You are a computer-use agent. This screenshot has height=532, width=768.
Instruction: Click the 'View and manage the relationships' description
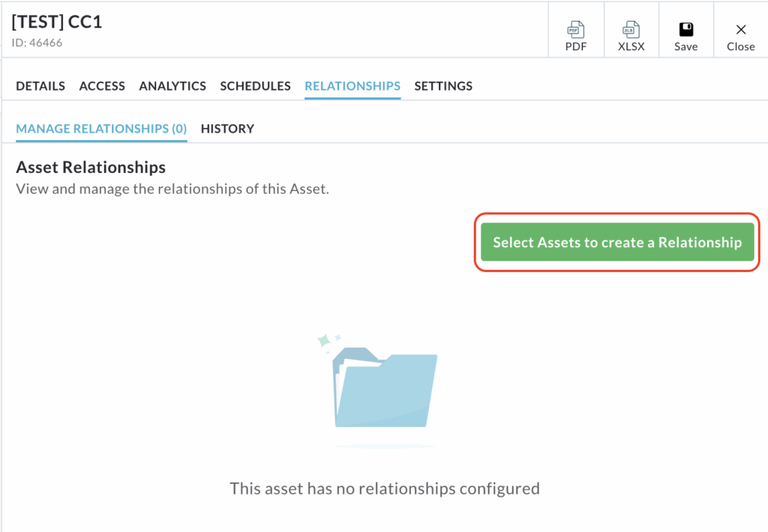[172, 189]
